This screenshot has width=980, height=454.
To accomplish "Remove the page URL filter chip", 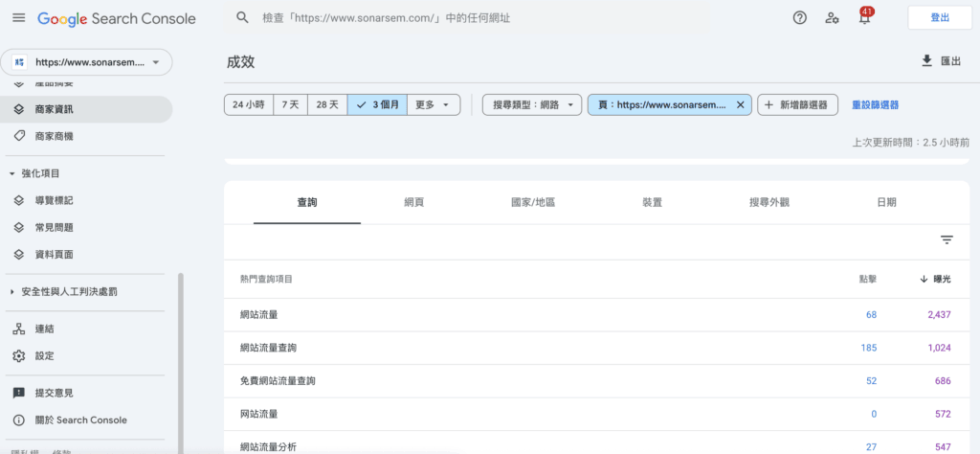I will 740,104.
